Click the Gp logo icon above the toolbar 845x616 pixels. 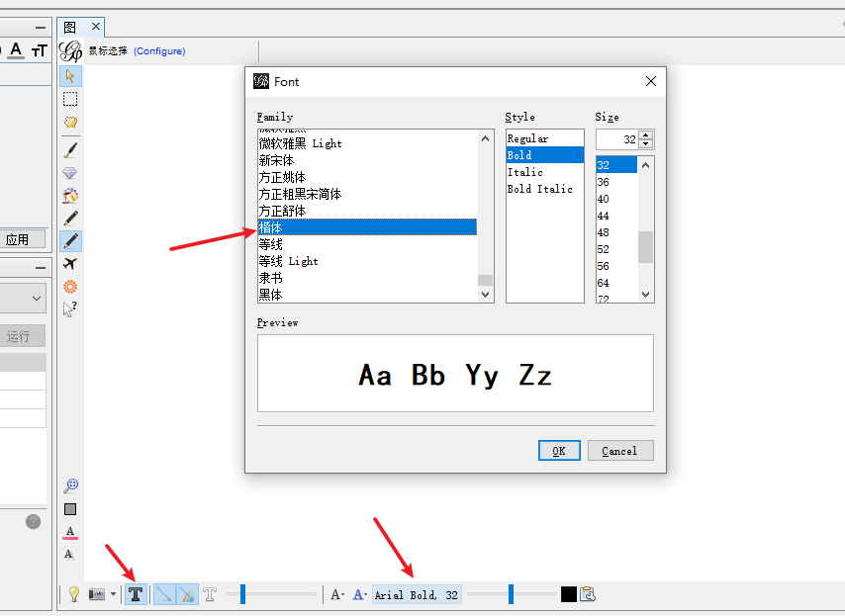[70, 51]
